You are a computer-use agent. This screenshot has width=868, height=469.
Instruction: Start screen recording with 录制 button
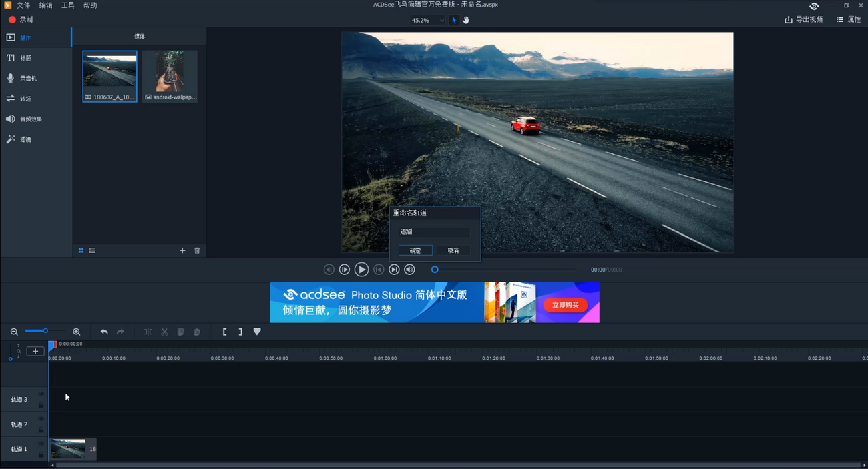pos(21,20)
